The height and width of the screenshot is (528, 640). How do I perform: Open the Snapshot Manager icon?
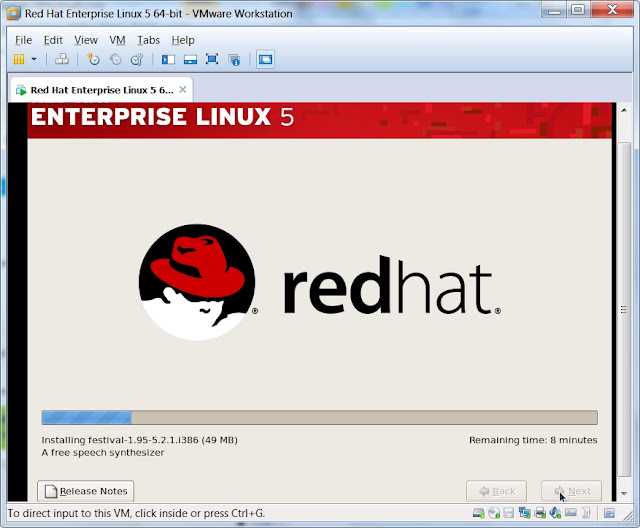(x=137, y=60)
